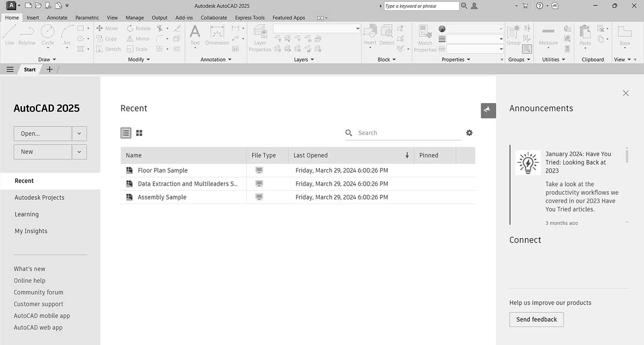Close the Announcements panel
Image resolution: width=644 pixels, height=345 pixels.
pyautogui.click(x=626, y=93)
